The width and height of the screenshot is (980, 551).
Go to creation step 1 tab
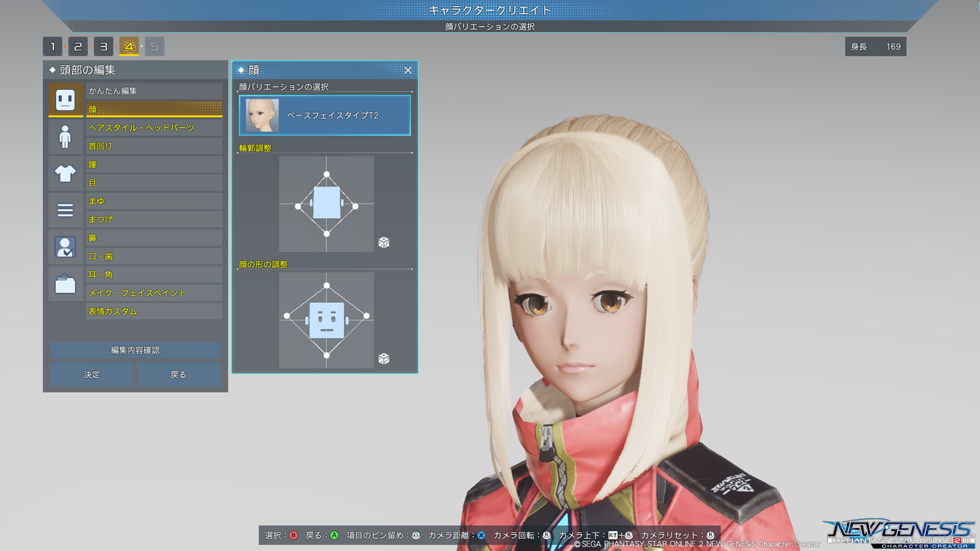click(53, 47)
